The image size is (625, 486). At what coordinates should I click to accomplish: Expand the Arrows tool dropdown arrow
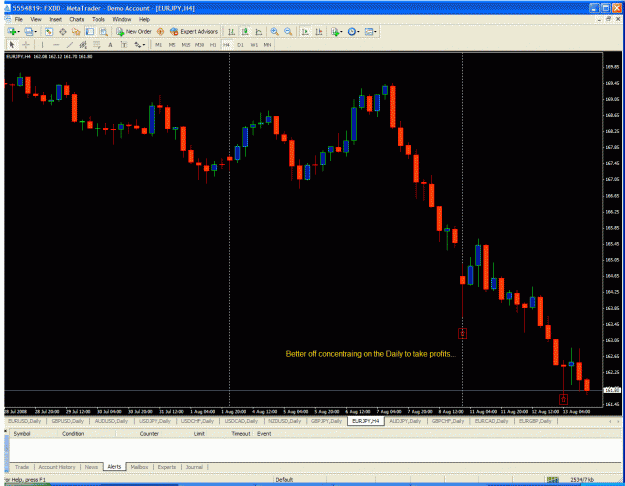click(144, 45)
